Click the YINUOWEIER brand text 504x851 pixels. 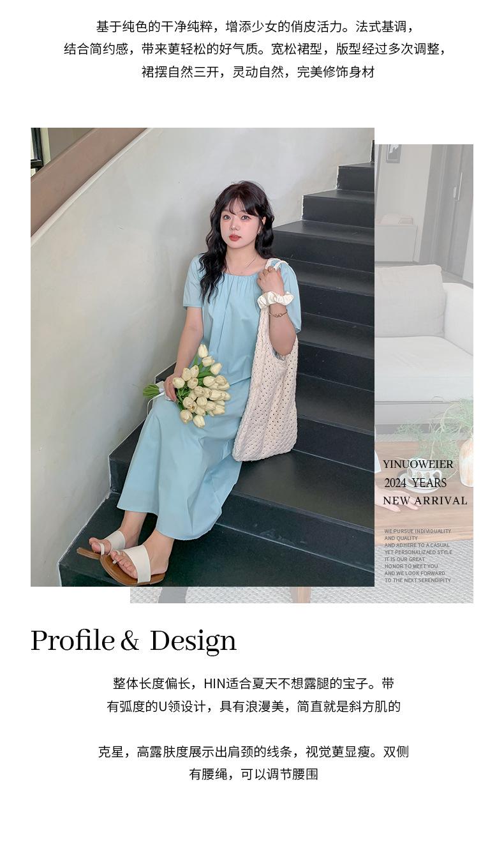pos(418,464)
